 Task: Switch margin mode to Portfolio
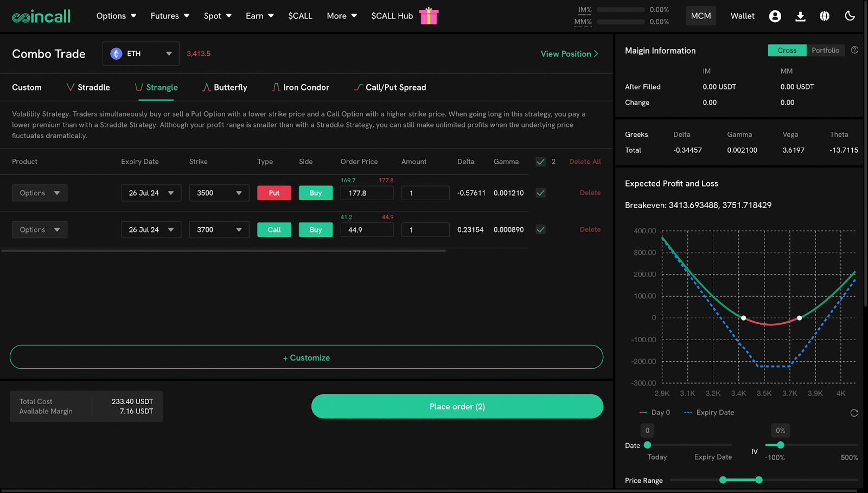coord(826,50)
